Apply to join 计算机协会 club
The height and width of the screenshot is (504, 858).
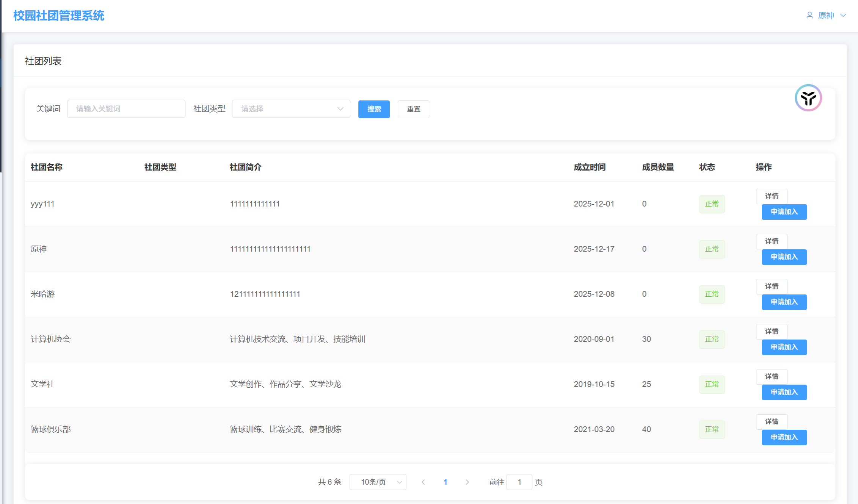(x=784, y=347)
